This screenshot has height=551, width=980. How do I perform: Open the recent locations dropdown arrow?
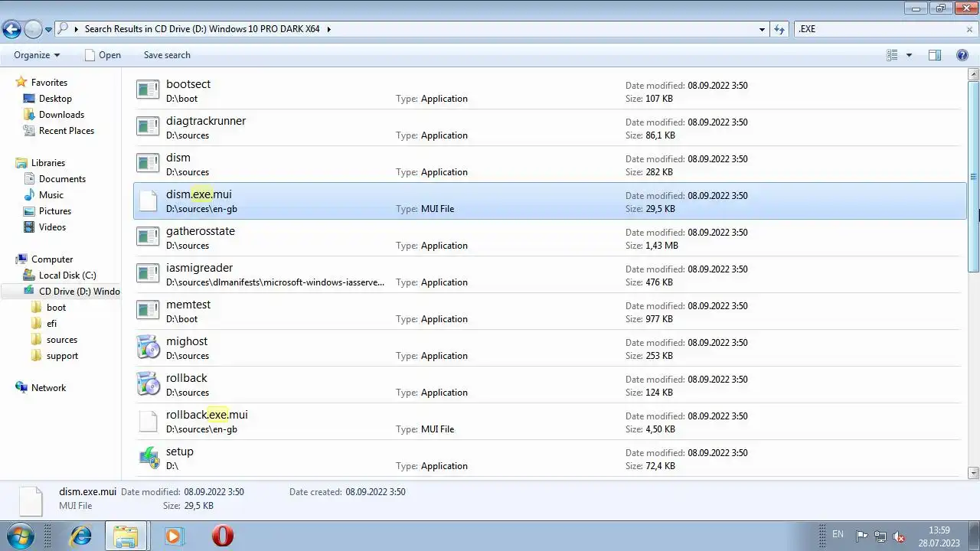[48, 30]
